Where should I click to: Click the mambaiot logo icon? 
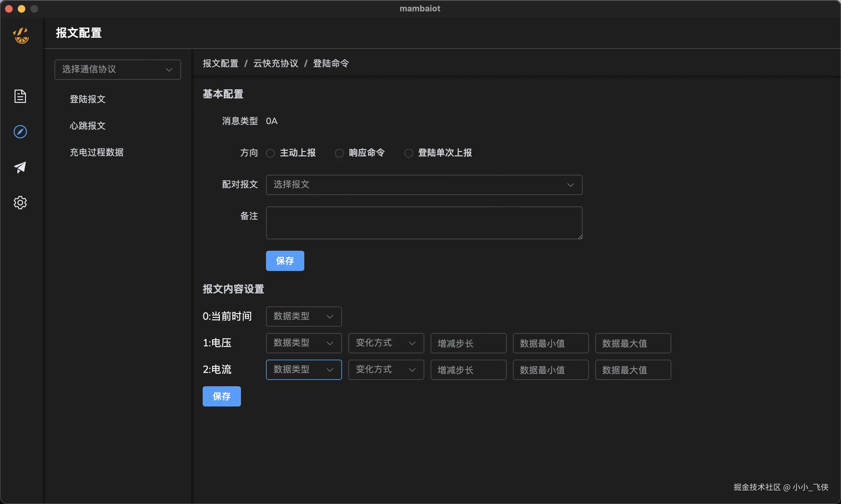(x=21, y=35)
